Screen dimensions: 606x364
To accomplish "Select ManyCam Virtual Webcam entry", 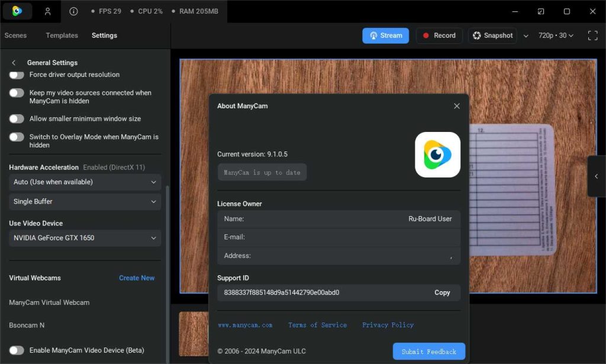I will click(x=49, y=302).
